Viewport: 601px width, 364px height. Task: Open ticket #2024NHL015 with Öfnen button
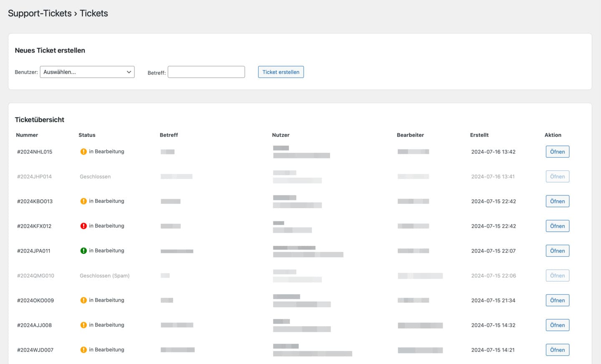click(x=557, y=152)
